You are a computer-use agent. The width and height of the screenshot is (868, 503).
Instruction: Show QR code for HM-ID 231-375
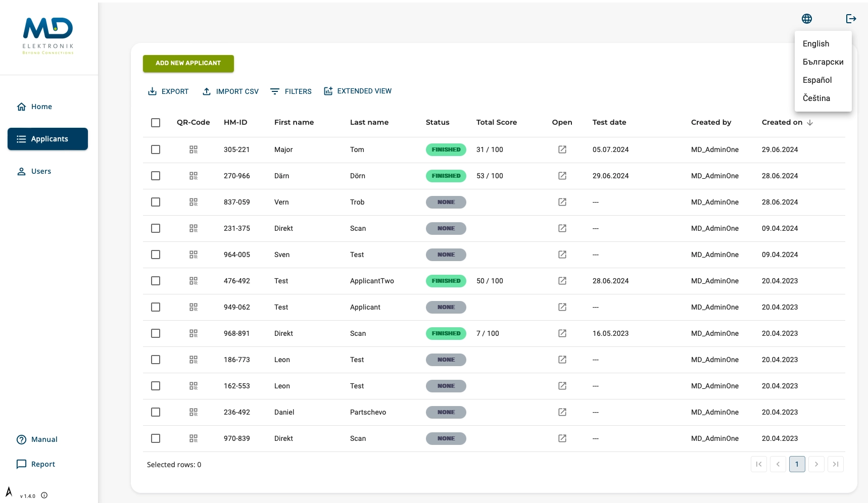(194, 228)
